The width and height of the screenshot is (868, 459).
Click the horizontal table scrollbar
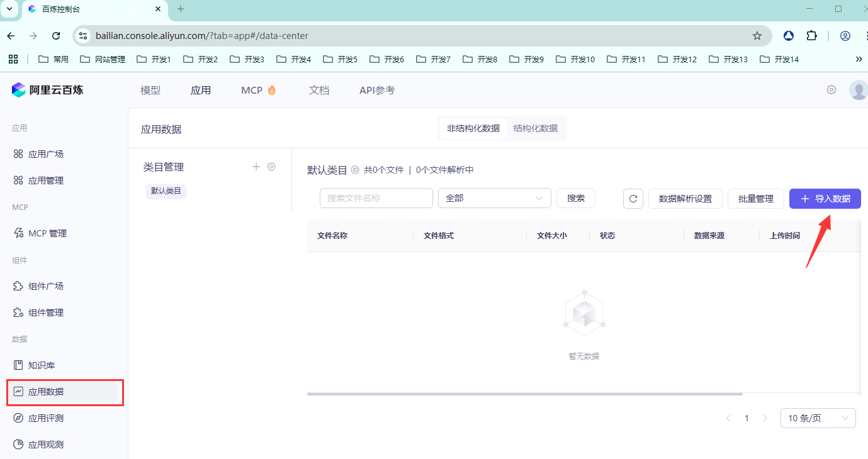(x=525, y=394)
